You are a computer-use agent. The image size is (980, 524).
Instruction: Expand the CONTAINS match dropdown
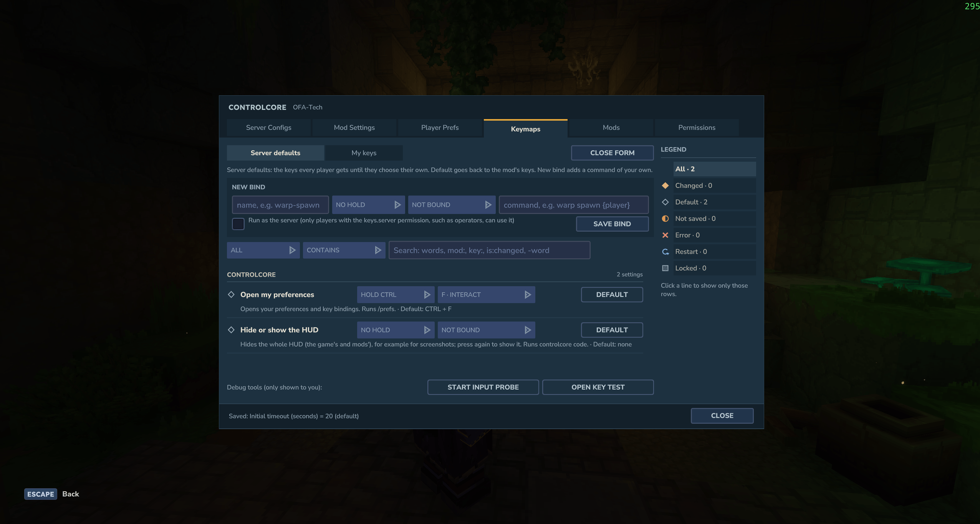click(344, 250)
